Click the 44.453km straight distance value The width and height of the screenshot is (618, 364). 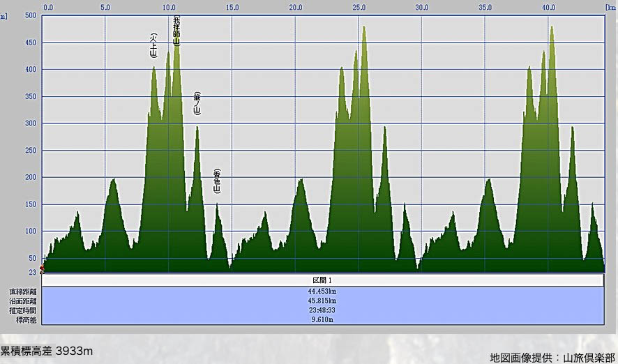pyautogui.click(x=322, y=291)
